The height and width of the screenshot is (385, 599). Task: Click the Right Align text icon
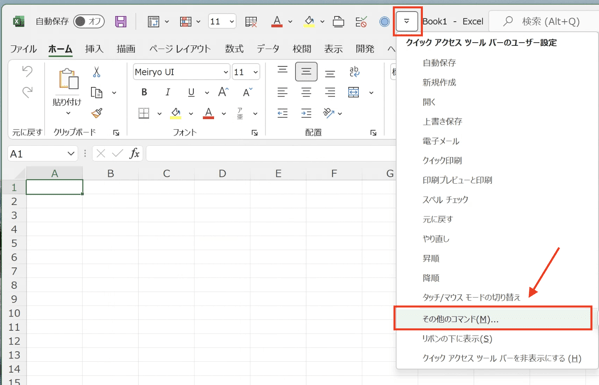pyautogui.click(x=330, y=92)
